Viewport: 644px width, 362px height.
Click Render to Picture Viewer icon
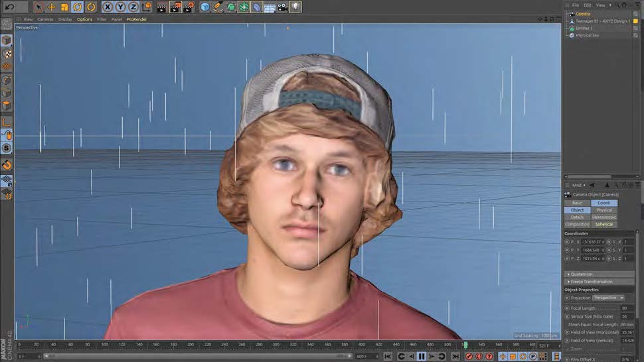(x=175, y=7)
